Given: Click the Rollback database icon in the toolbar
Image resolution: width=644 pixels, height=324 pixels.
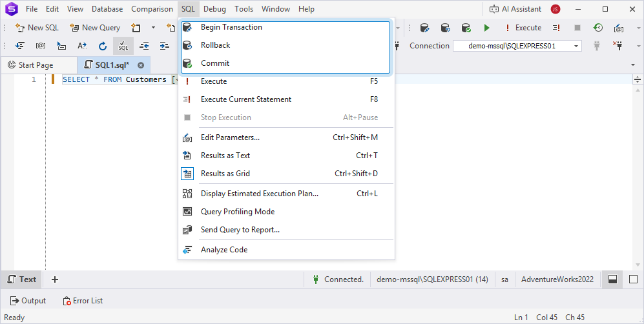Looking at the screenshot, I should (445, 28).
